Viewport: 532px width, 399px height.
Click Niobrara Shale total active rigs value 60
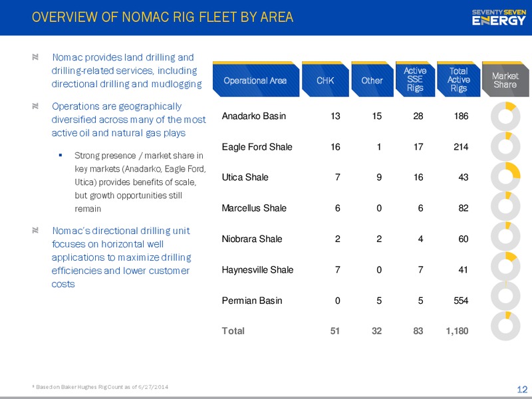click(463, 239)
